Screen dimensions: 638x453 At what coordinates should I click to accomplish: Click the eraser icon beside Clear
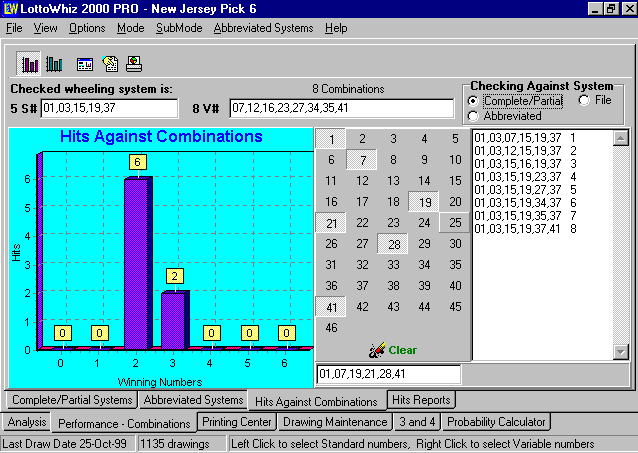(376, 350)
